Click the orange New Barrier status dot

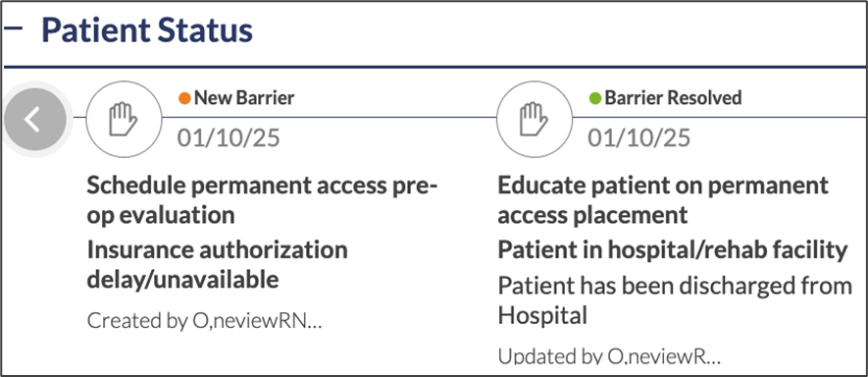pyautogui.click(x=185, y=99)
